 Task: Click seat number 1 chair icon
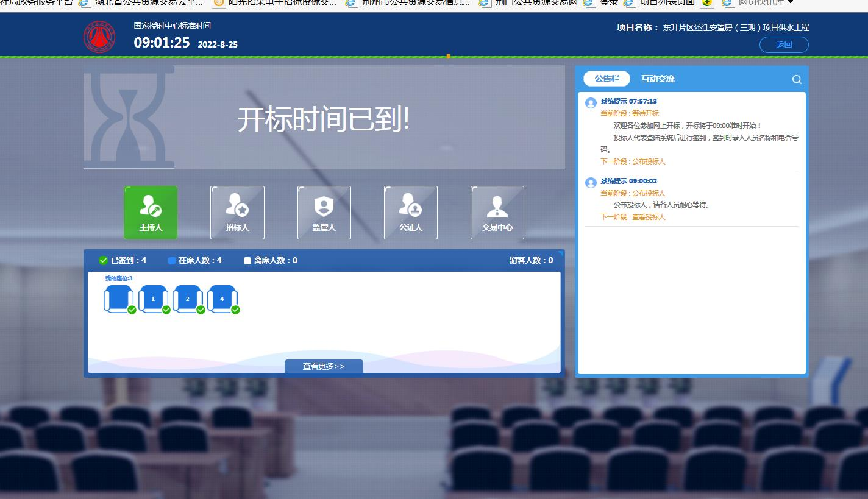153,299
